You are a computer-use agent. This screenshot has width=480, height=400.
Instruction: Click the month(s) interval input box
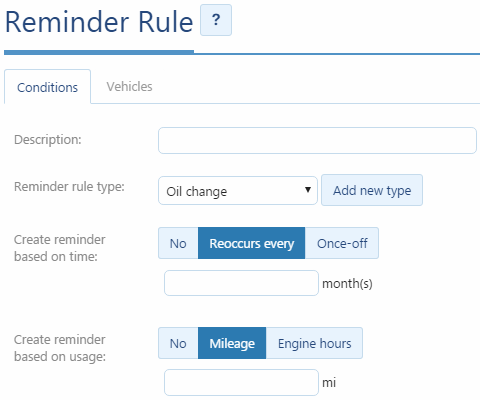point(241,283)
